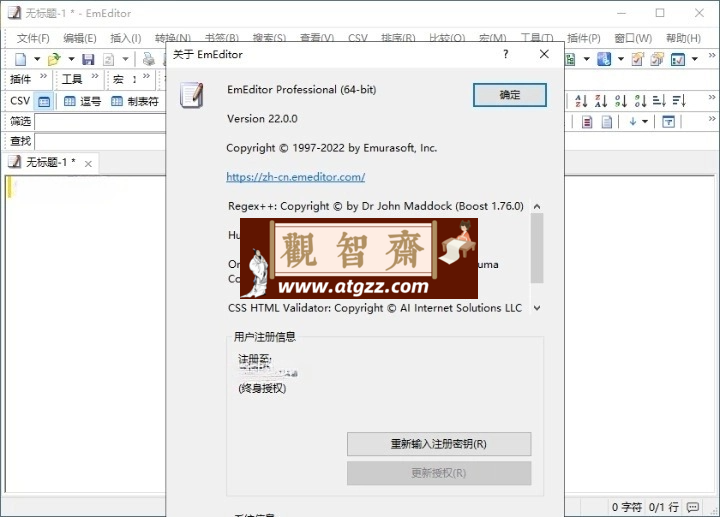Expand main toolbar overflow chevron at right
720x517 pixels.
(712, 55)
